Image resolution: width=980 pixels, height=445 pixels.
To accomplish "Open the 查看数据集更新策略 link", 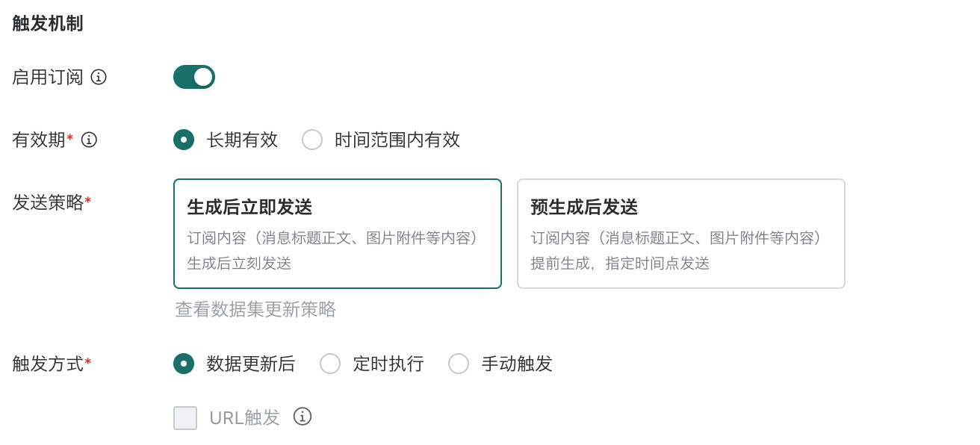I will 255,309.
